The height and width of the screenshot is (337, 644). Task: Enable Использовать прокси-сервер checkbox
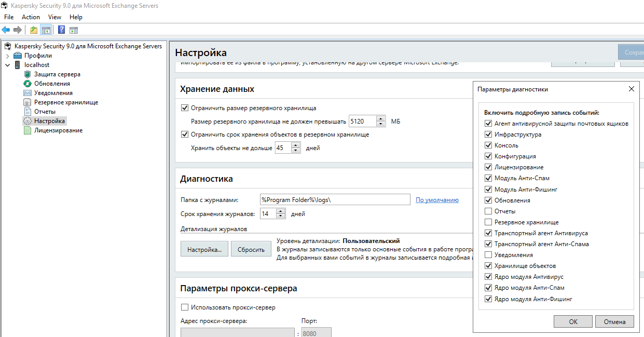pyautogui.click(x=184, y=307)
